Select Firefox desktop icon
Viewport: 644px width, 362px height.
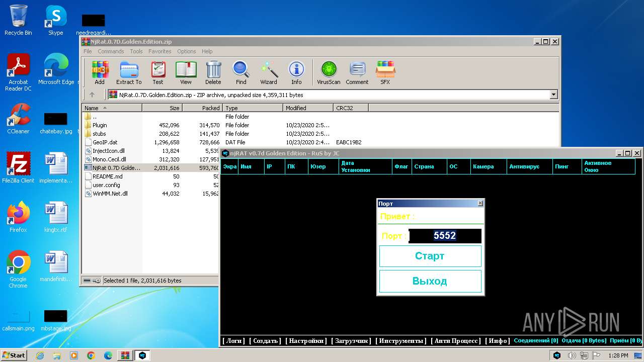pyautogui.click(x=18, y=217)
